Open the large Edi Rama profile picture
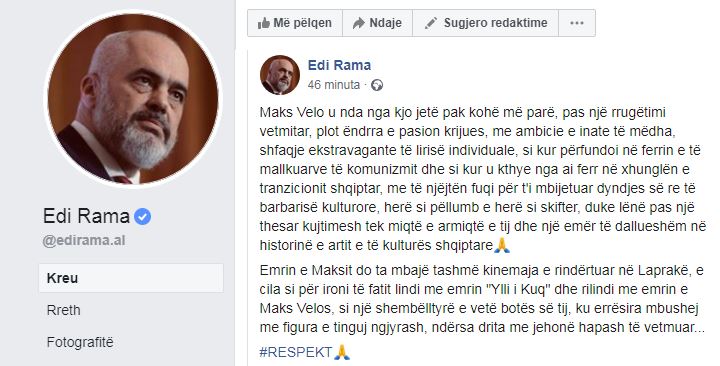 click(x=133, y=99)
